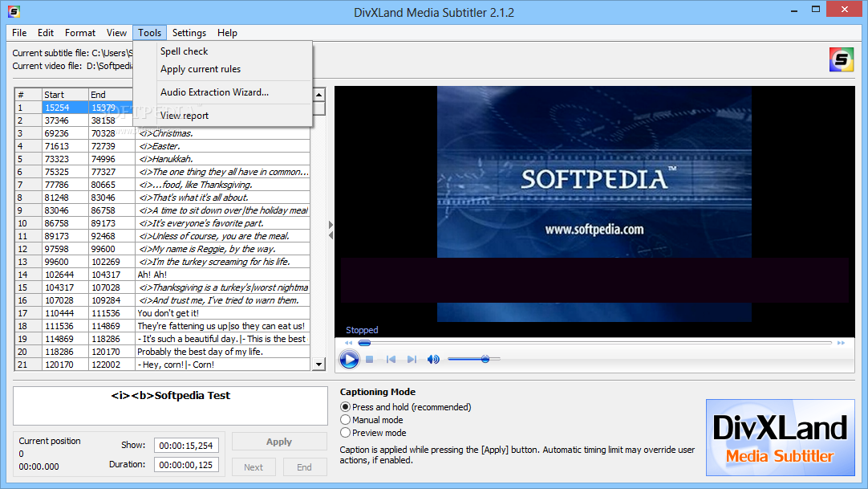
Task: Select line 'It's everyone's favorite part.'
Action: 222,223
